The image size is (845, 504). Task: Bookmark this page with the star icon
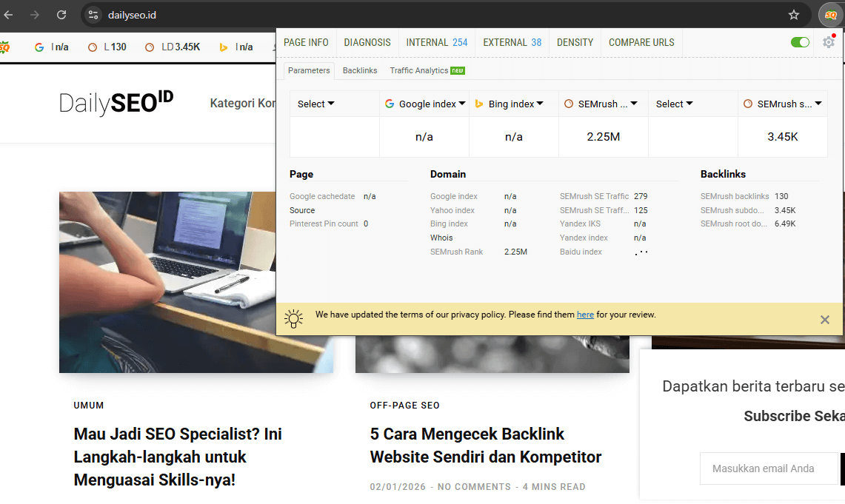tap(794, 15)
